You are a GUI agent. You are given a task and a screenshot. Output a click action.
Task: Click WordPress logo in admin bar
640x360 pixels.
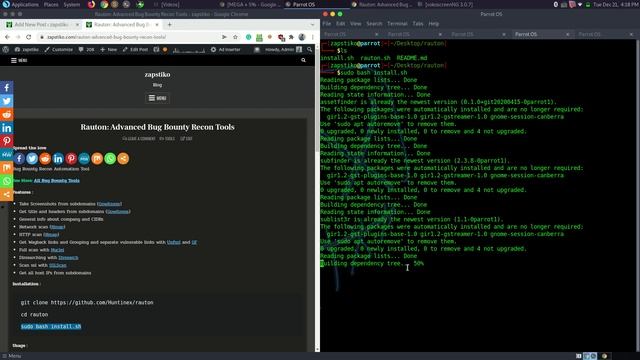point(5,49)
